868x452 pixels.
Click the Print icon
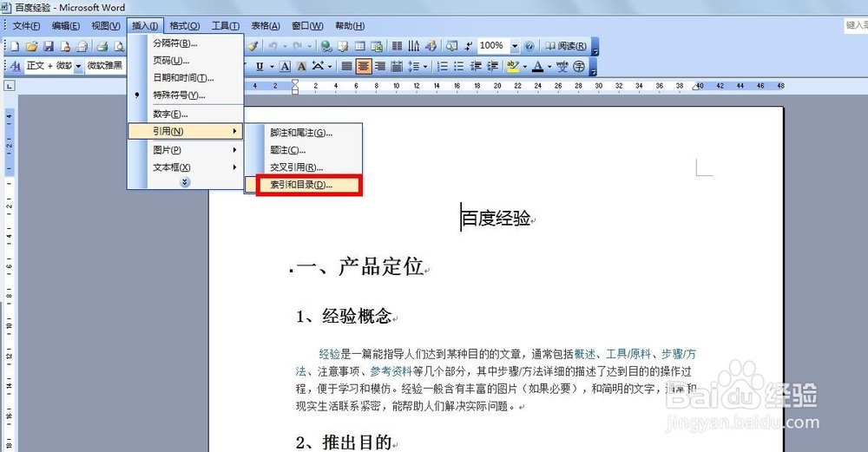click(x=102, y=47)
